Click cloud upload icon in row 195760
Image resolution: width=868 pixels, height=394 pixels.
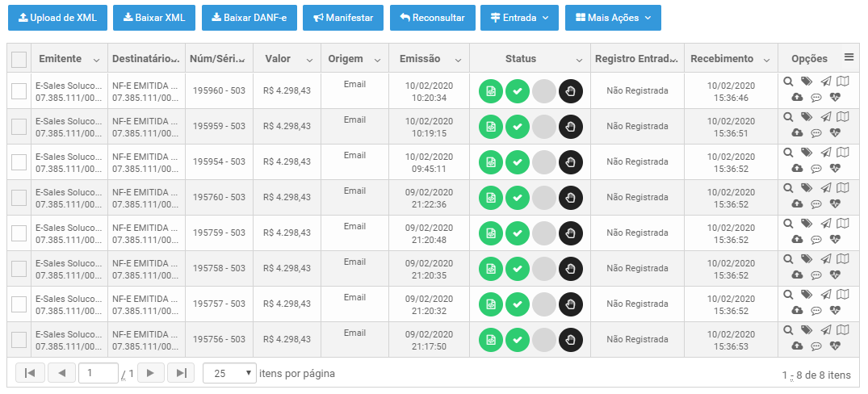coord(797,203)
